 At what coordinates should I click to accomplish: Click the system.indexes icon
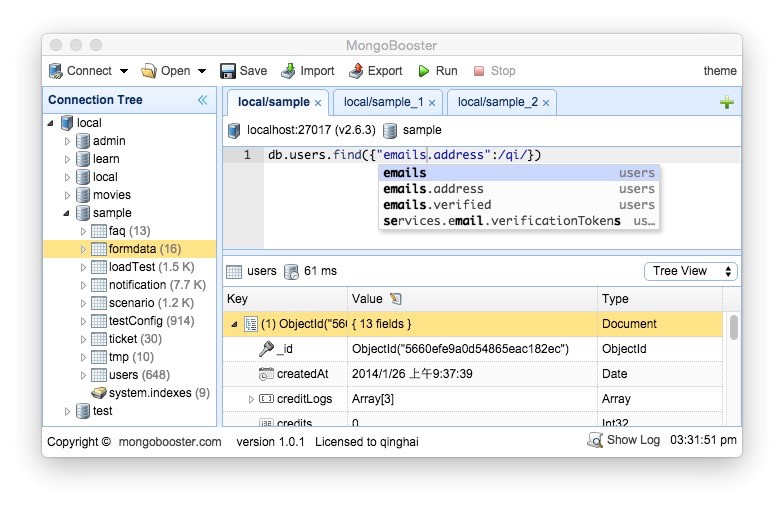[x=99, y=392]
